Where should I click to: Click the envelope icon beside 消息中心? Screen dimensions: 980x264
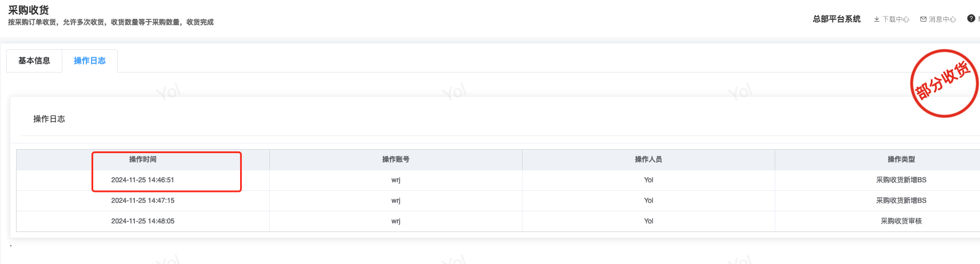tap(923, 19)
